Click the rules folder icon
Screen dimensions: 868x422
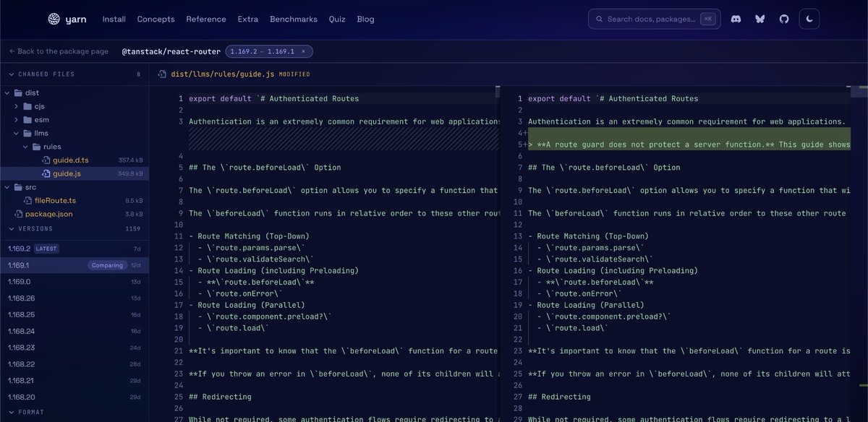click(x=37, y=147)
